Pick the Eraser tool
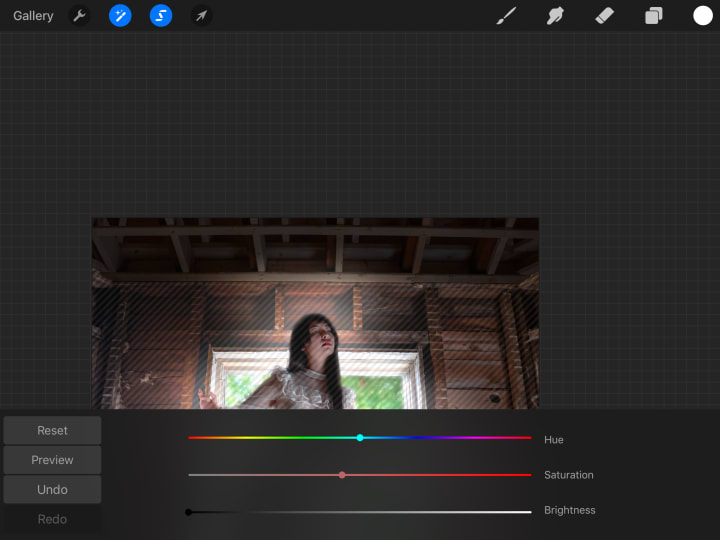 [x=604, y=16]
